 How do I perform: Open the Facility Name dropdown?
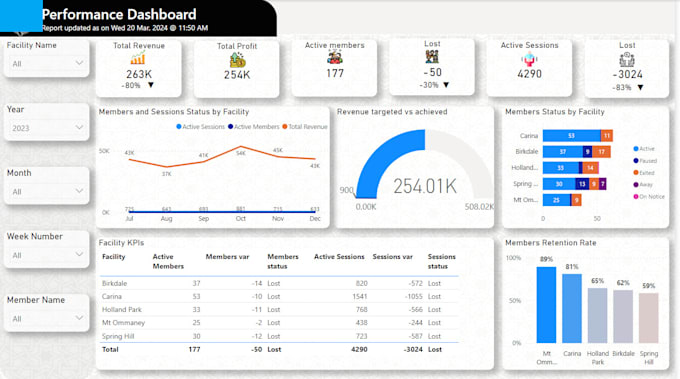coord(47,64)
